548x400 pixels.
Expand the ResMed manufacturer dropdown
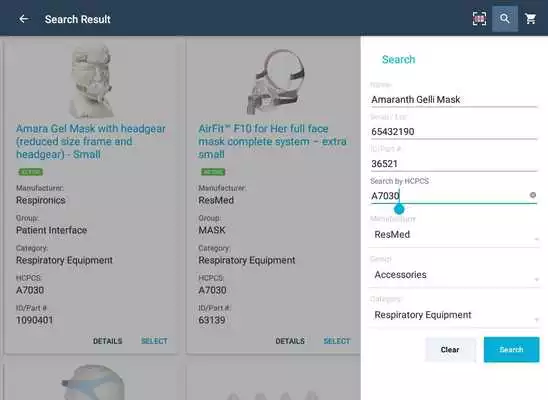pos(454,235)
